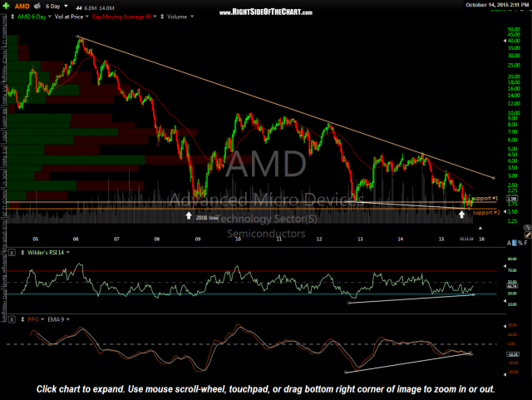Click the italic 44 bar-count indicator
Viewport: 532px width, 400px height.
[79, 7]
